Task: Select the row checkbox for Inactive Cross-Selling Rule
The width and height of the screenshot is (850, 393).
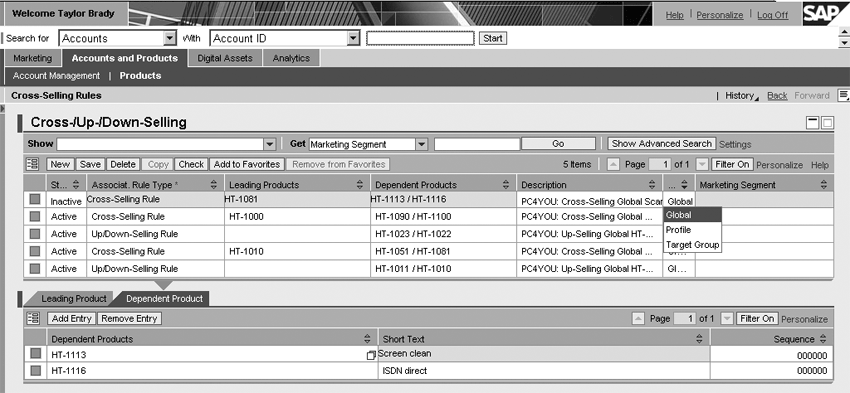Action: pos(35,199)
